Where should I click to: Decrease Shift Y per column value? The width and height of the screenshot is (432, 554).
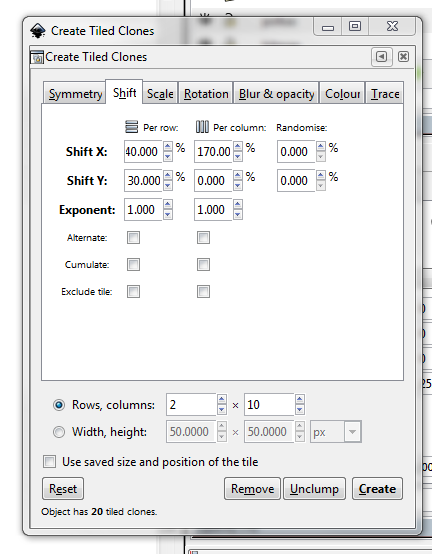point(238,185)
